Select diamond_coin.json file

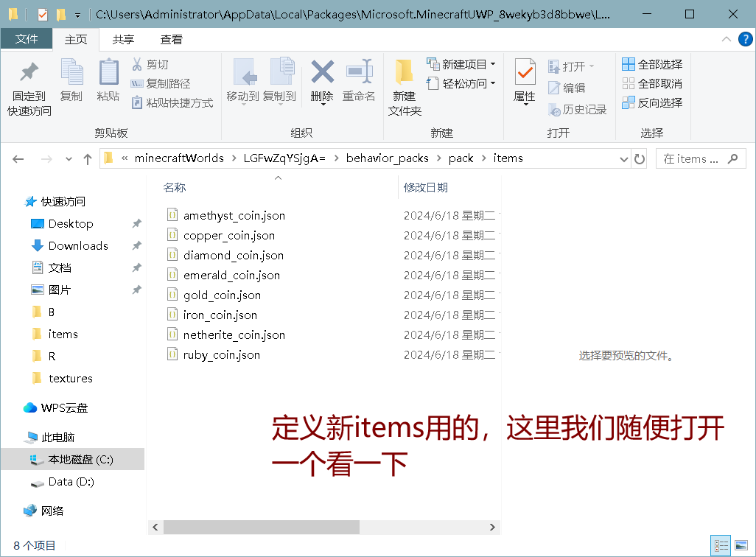[x=234, y=255]
